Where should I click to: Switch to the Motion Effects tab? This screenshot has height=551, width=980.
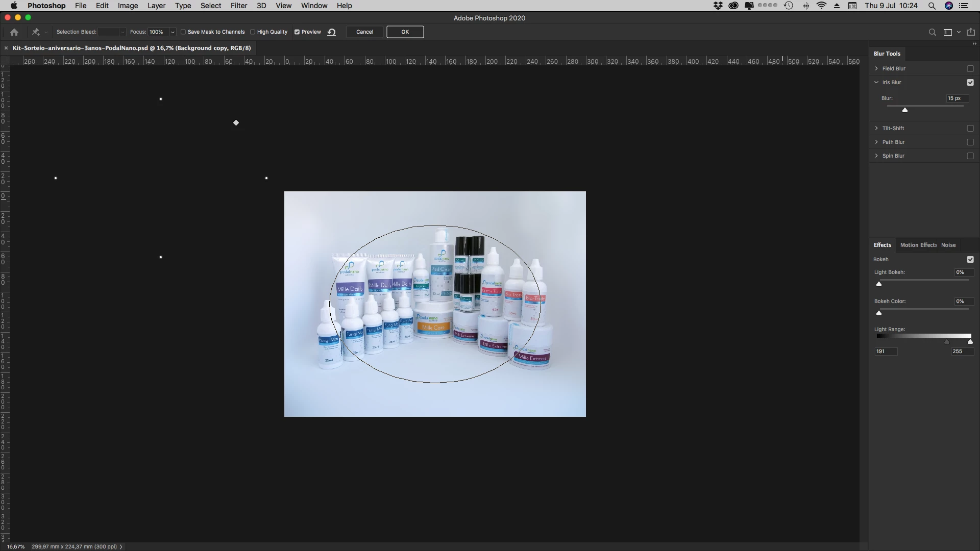(918, 245)
